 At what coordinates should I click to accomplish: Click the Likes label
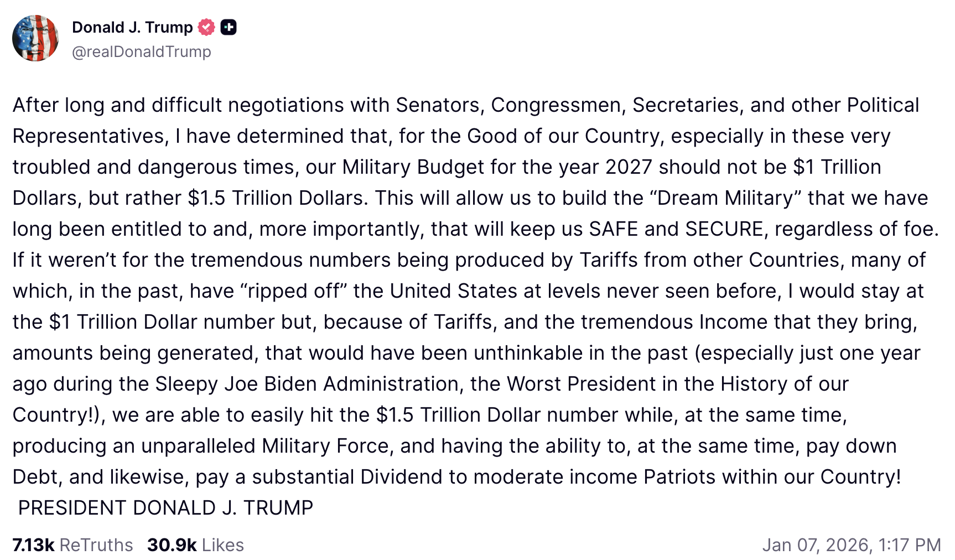click(223, 545)
